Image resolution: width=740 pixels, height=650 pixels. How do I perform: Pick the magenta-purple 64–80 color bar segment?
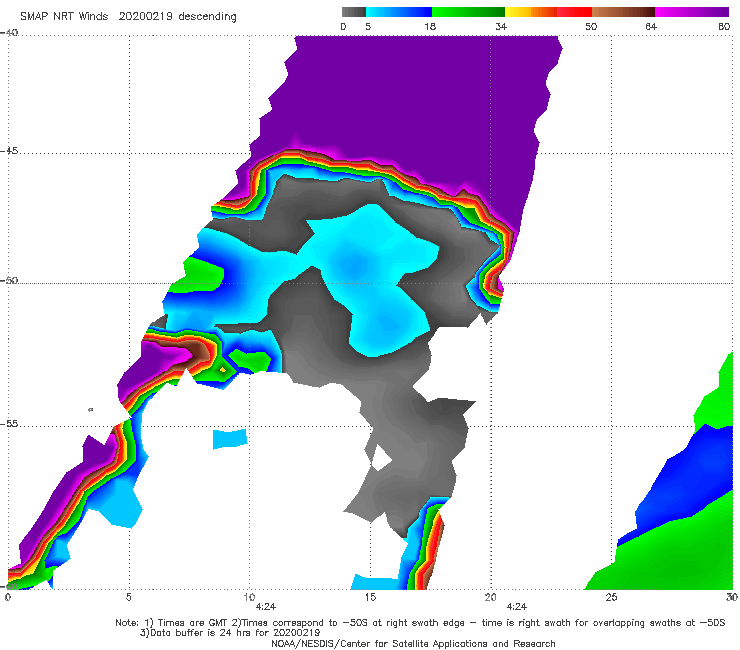coord(692,12)
